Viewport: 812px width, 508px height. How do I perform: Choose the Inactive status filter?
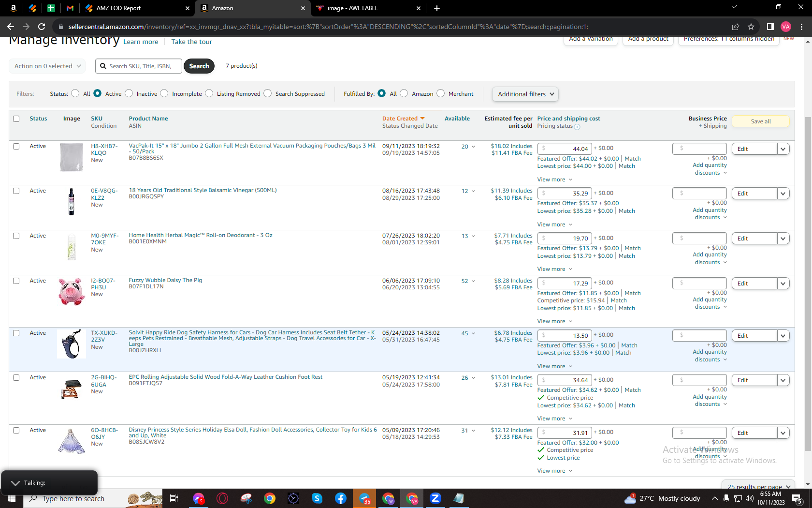(129, 93)
